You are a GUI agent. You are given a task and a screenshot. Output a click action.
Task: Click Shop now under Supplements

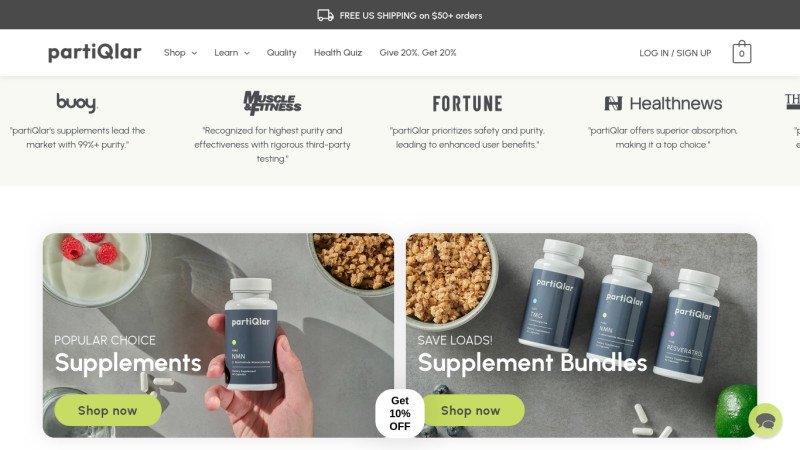(108, 410)
